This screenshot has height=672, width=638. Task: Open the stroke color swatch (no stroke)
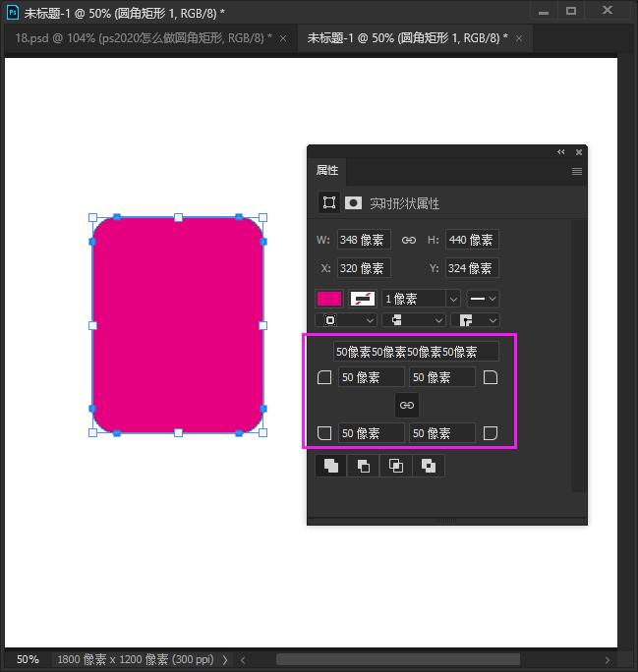[x=363, y=299]
